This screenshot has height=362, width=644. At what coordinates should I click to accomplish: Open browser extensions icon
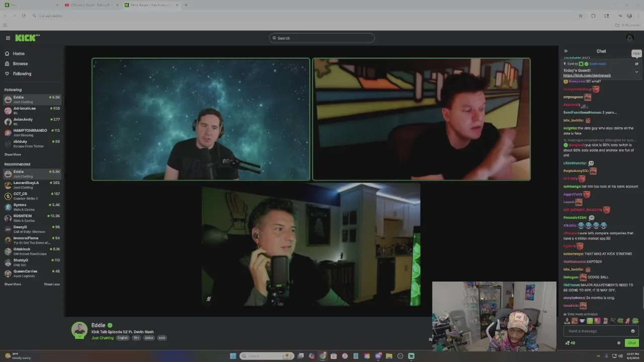click(x=593, y=16)
